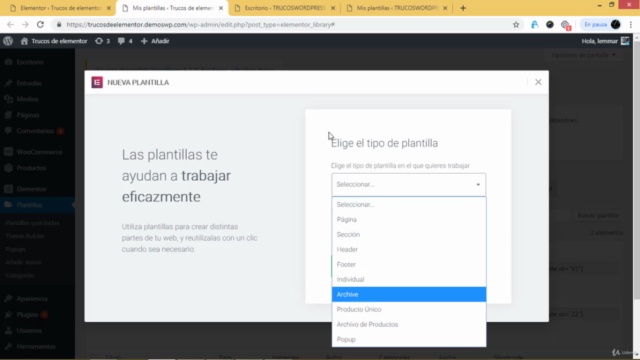The height and width of the screenshot is (360, 640).
Task: Choose Header from the dropdown list
Action: click(409, 249)
